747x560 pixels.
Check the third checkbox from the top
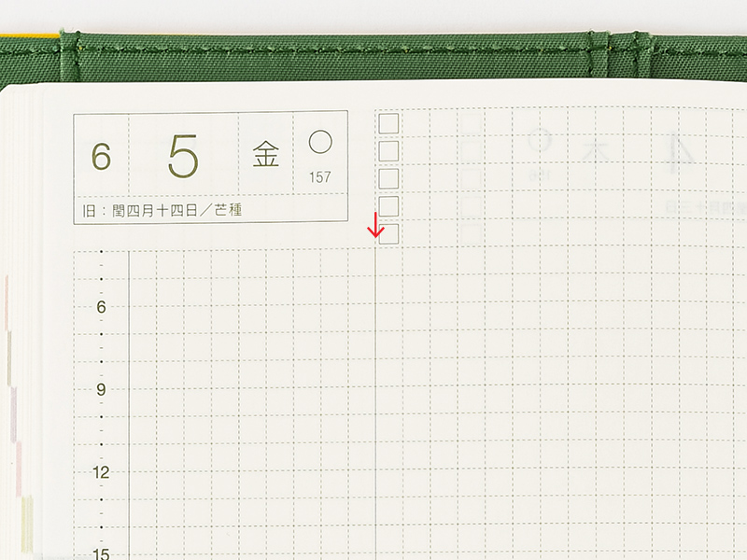pos(388,178)
